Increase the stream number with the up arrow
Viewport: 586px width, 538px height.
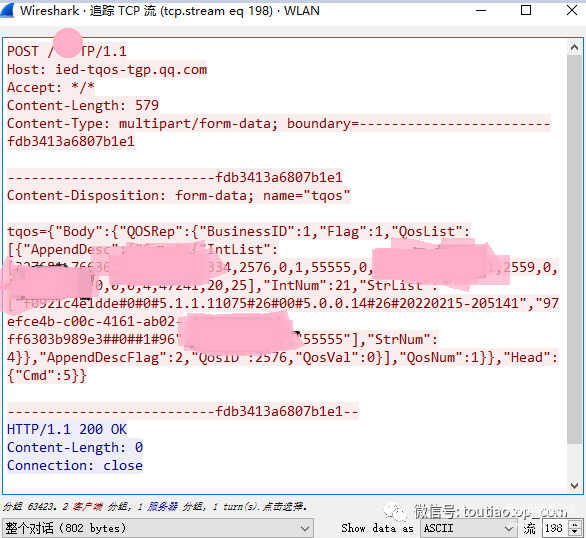click(576, 525)
